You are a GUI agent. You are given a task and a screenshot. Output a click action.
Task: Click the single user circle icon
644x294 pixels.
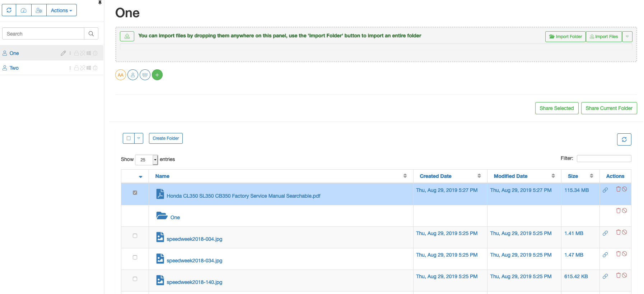click(x=133, y=75)
